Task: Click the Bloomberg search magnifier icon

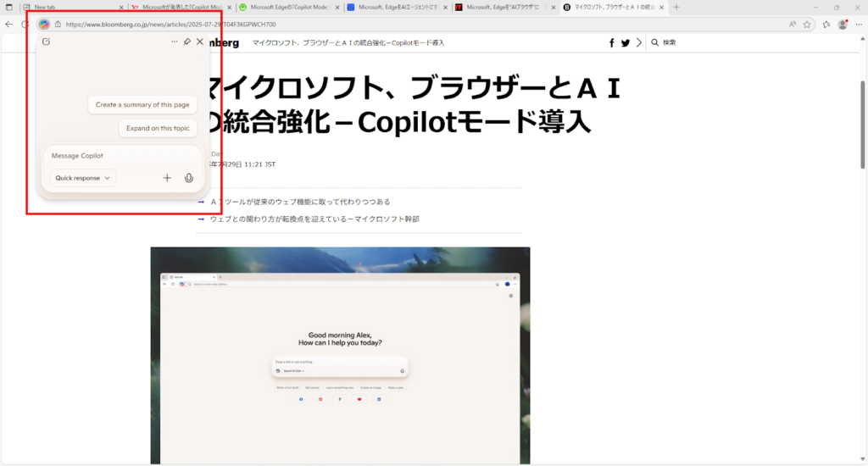Action: (x=655, y=42)
